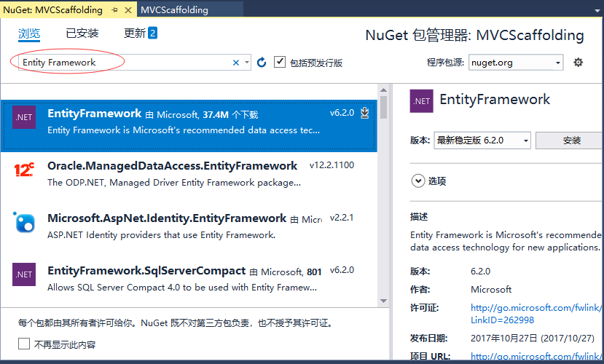Viewport: 604px width, 364px height.
Task: Clear the search text with the X icon
Action: click(x=236, y=63)
